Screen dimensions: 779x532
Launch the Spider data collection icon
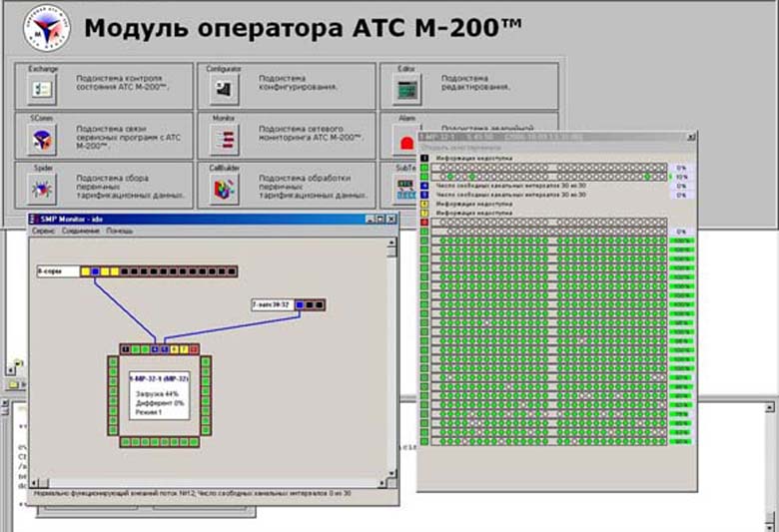[42, 190]
